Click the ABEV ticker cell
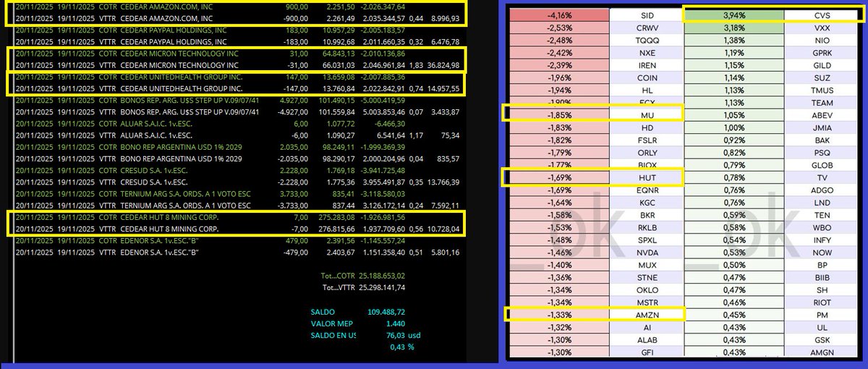 pos(822,114)
